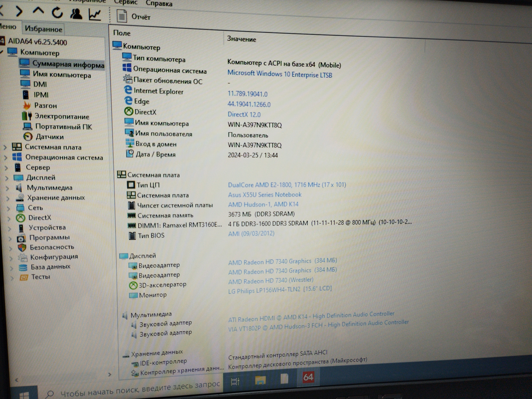
Task: Select the DIMM1: Ramaxel row
Action: tap(269, 224)
